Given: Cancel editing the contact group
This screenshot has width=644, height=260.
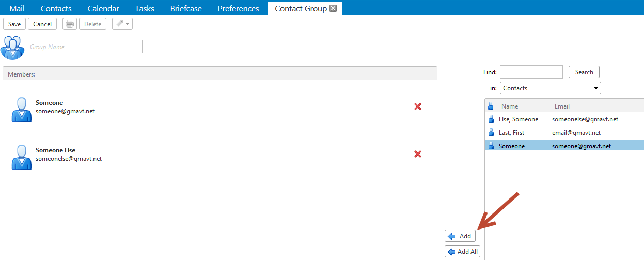Looking at the screenshot, I should point(42,24).
